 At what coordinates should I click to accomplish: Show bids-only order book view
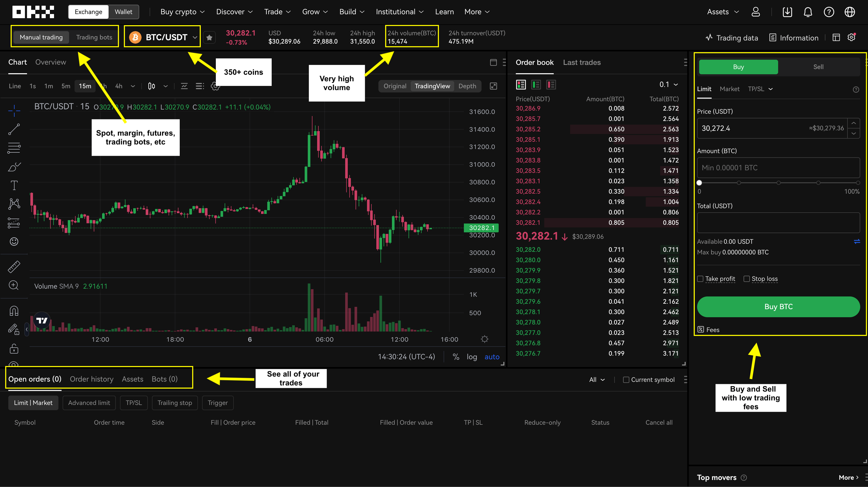coord(536,85)
